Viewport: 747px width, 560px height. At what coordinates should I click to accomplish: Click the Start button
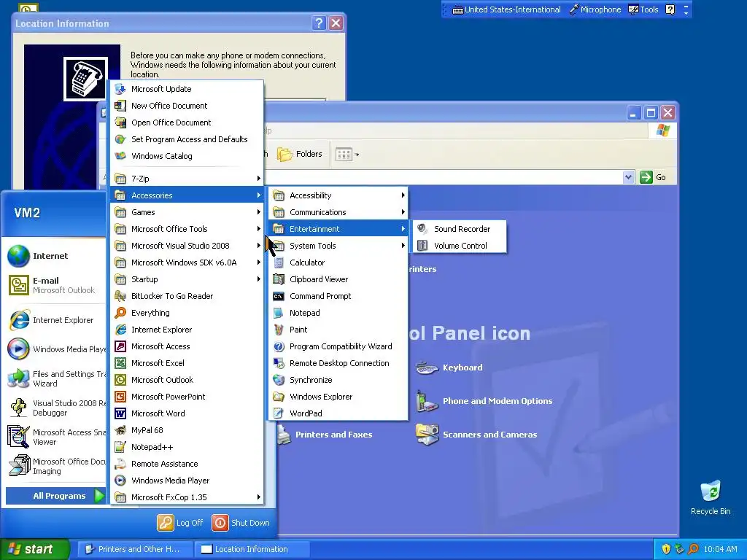point(34,549)
